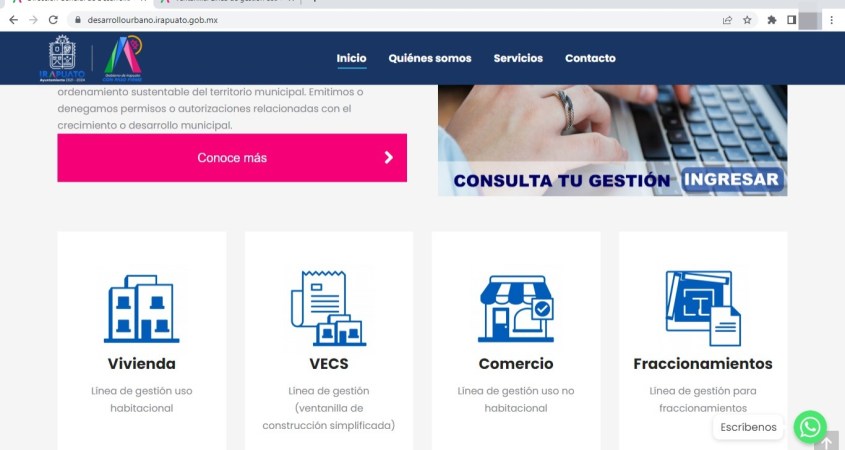Share this page from the address bar
The height and width of the screenshot is (450, 845).
click(x=727, y=20)
